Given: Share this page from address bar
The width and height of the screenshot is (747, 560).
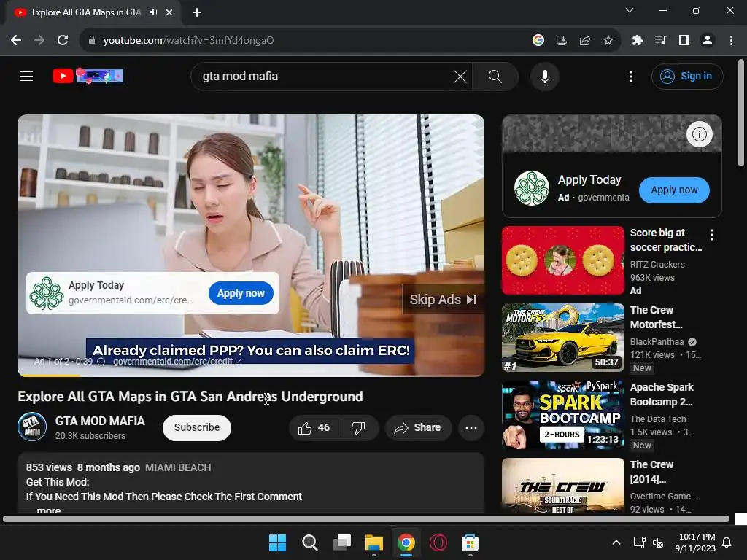Looking at the screenshot, I should (585, 41).
